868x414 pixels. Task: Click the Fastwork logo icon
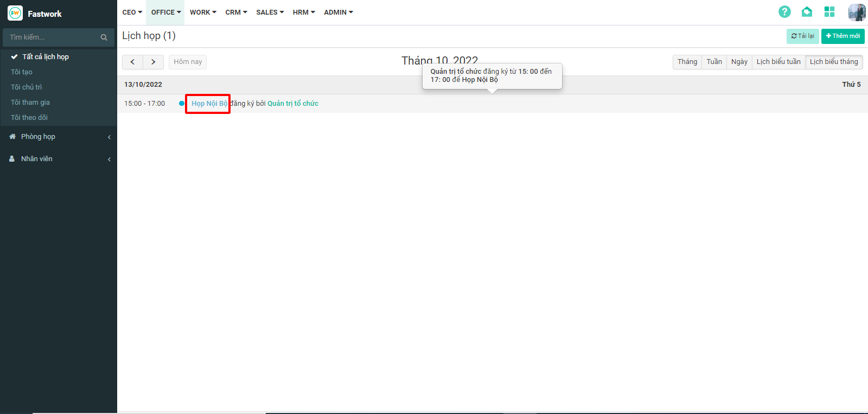(15, 14)
